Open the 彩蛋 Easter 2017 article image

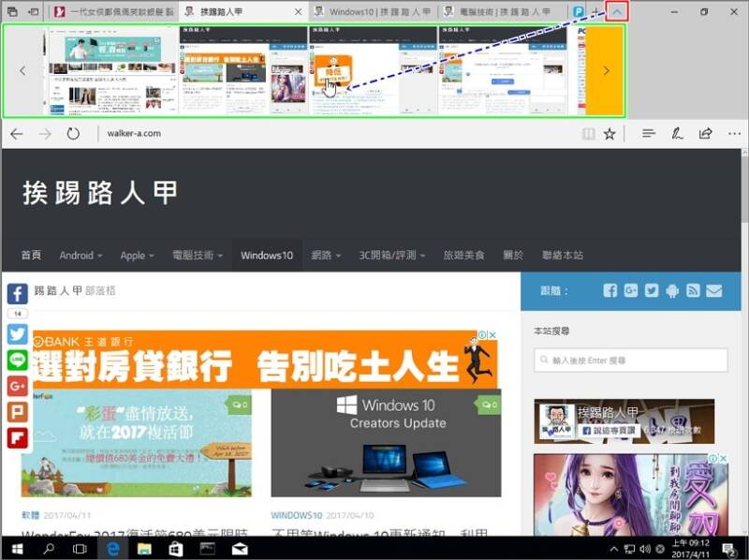point(137,443)
